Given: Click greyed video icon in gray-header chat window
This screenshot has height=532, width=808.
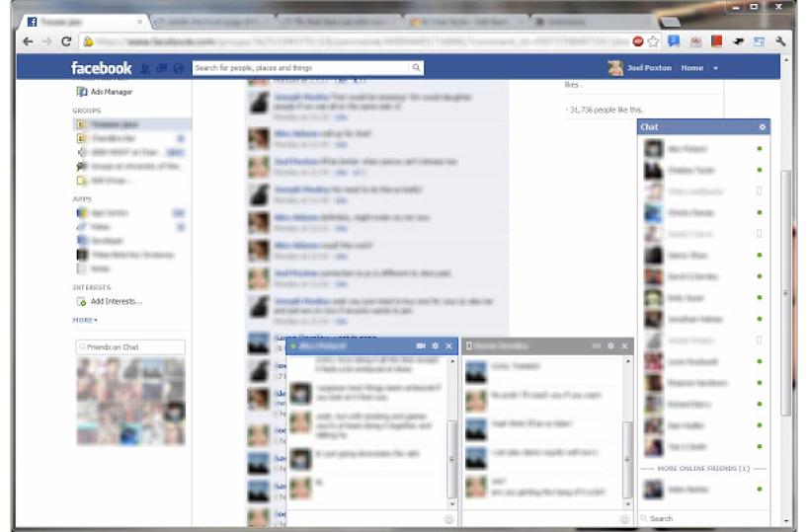Looking at the screenshot, I should (597, 346).
